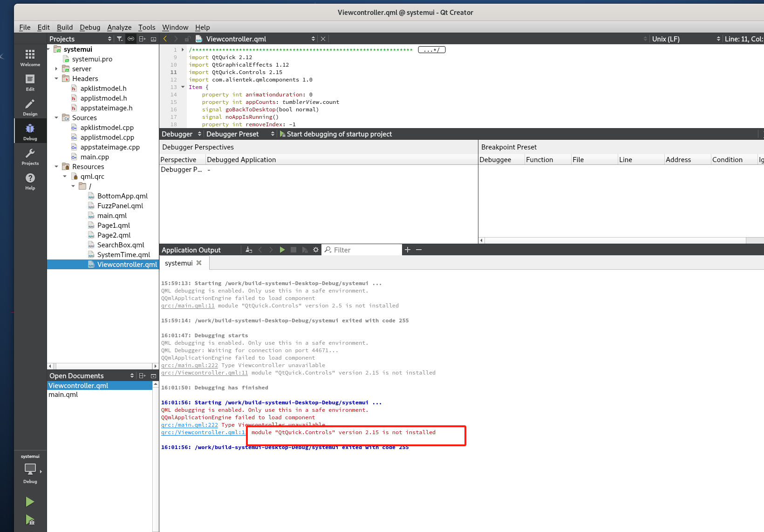Open the systemui kit selector monitor icon
Screen dimensions: 764x532
tap(30, 469)
